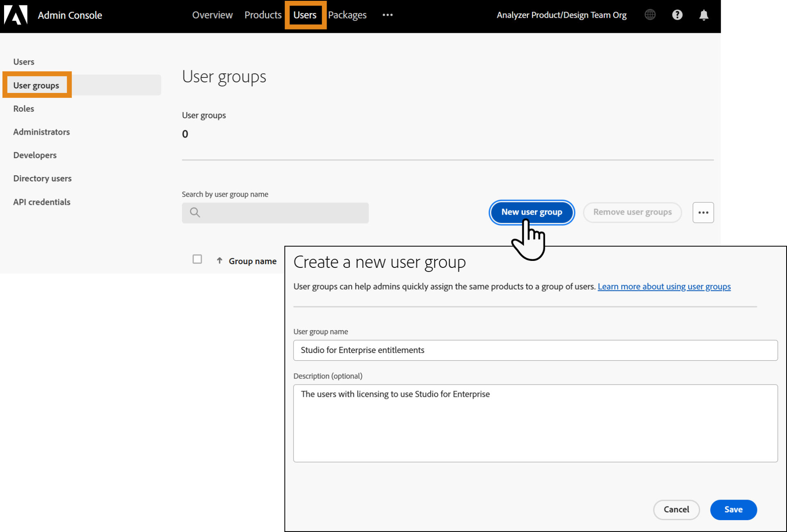Sort by the Group name arrow icon
The image size is (787, 532).
pyautogui.click(x=219, y=261)
